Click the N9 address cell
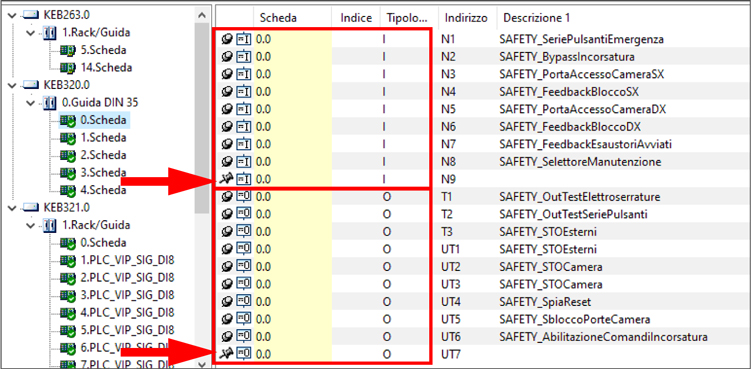Viewport: 751px width, 369px height. pos(449,179)
